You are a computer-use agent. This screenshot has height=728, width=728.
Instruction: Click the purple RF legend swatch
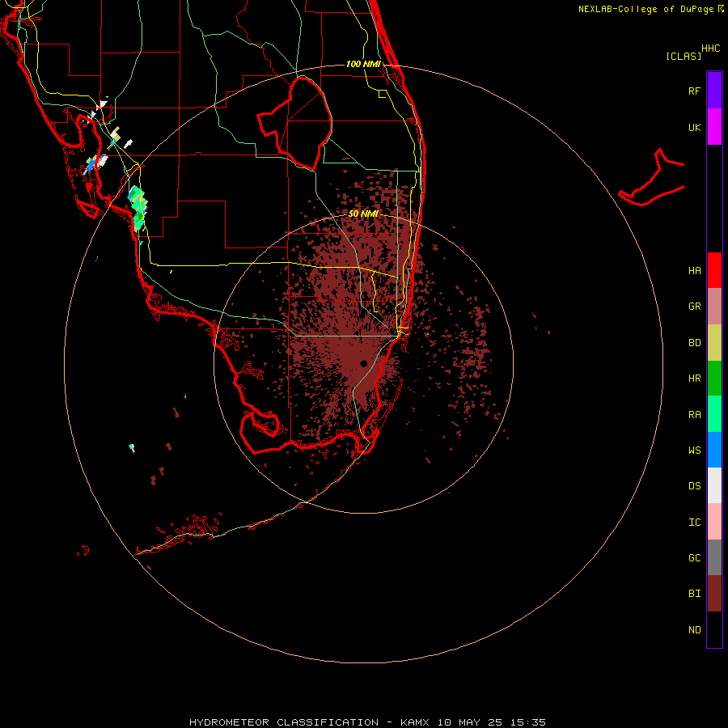714,91
